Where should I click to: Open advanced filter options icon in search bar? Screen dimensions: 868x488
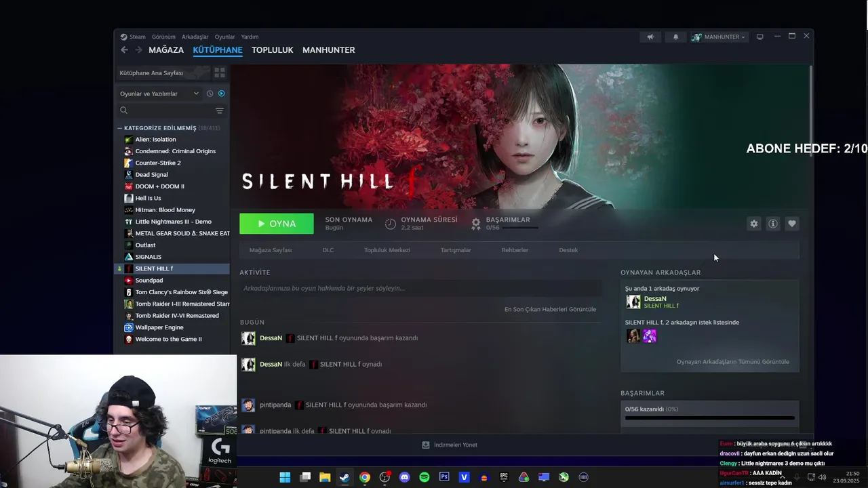(219, 110)
